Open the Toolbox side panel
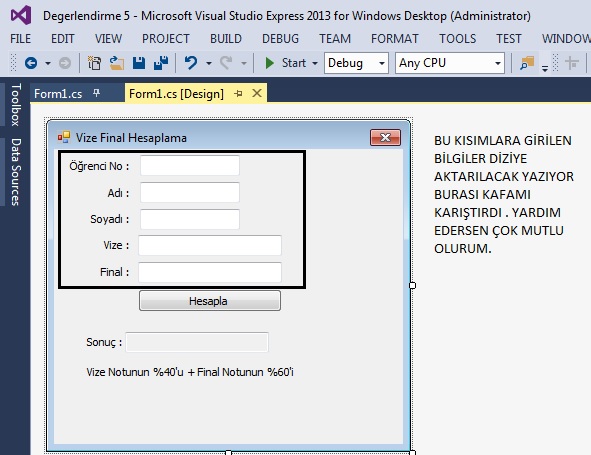Screen dimensions: 591x455 click(15, 104)
